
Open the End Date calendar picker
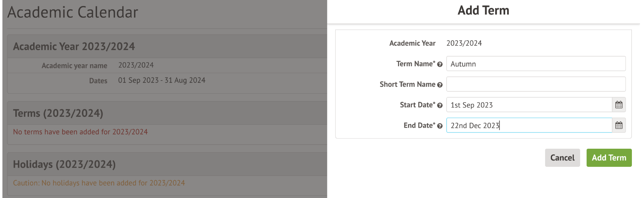619,126
